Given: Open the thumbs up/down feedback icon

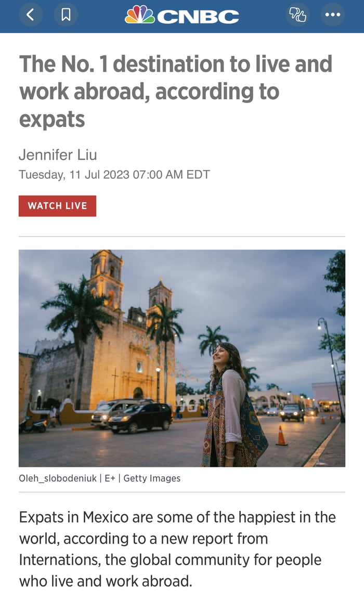Looking at the screenshot, I should click(x=297, y=15).
